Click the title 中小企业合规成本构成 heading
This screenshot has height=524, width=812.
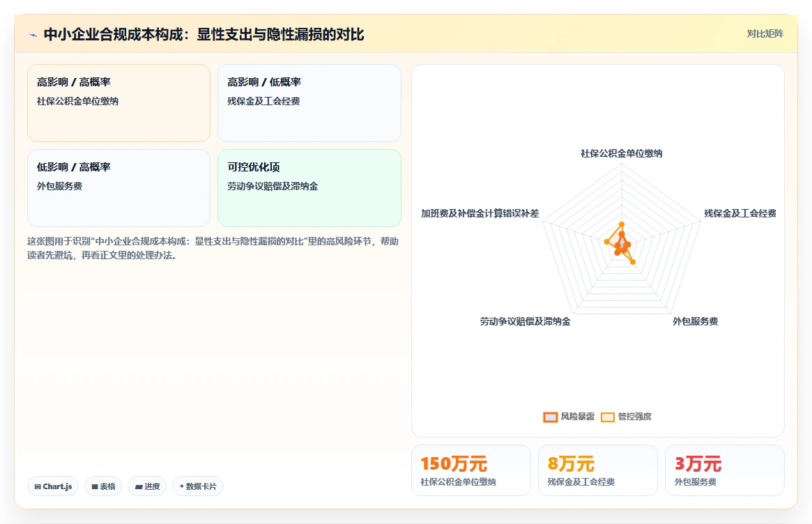(204, 34)
